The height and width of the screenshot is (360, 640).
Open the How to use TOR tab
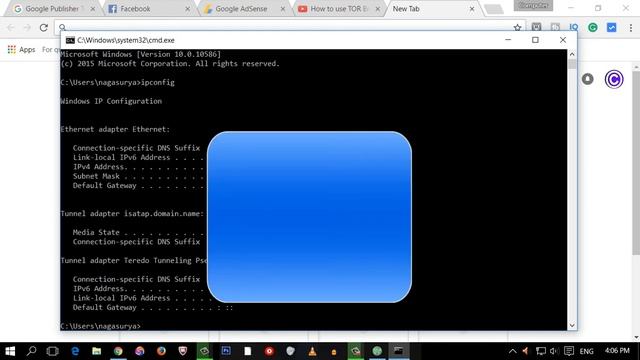pos(339,9)
